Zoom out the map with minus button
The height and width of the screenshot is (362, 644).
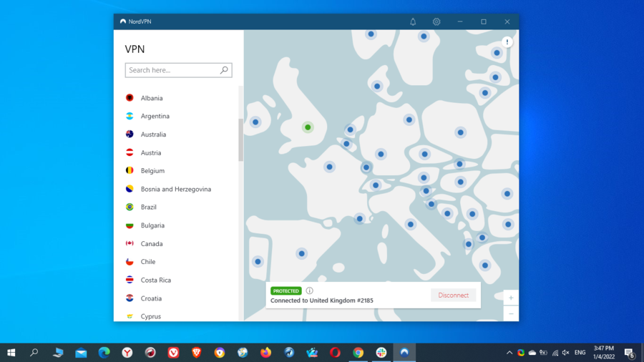tap(511, 313)
